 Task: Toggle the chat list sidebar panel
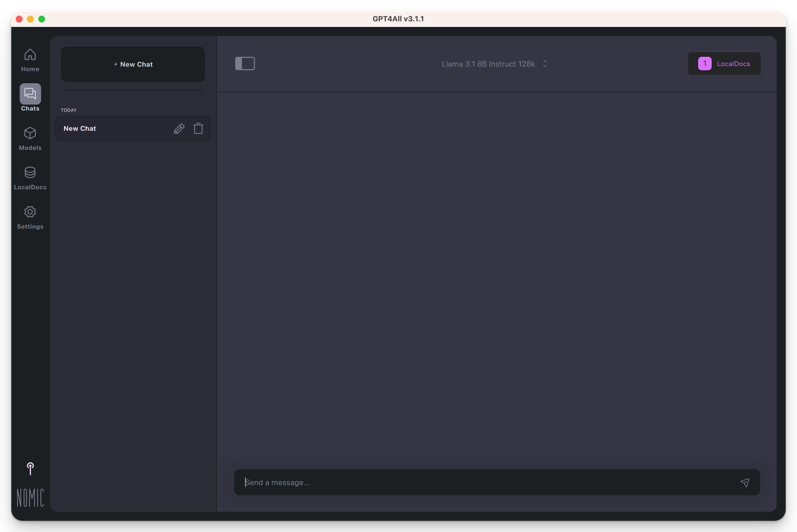[x=245, y=64]
